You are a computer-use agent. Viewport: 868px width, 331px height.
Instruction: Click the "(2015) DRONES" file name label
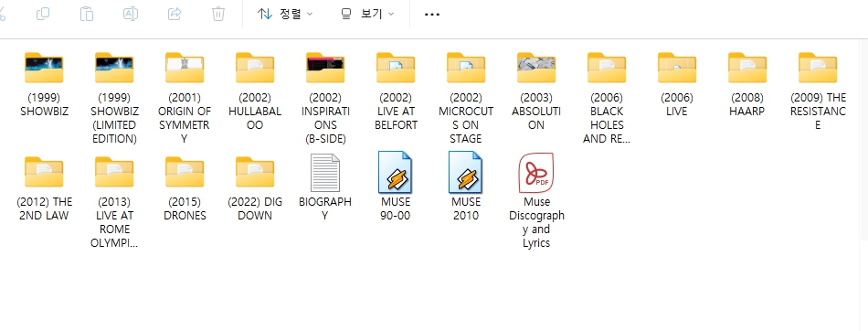(x=185, y=208)
